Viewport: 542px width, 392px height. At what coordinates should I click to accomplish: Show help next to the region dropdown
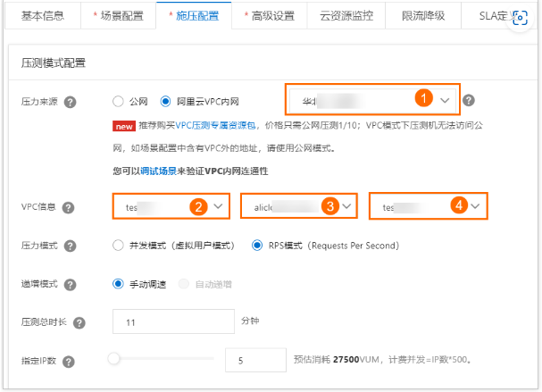click(x=469, y=100)
